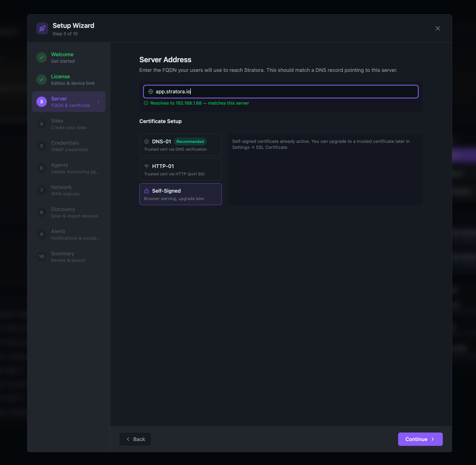This screenshot has height=465, width=476.
Task: Click the shield icon on the DNS-01 card
Action: click(147, 141)
